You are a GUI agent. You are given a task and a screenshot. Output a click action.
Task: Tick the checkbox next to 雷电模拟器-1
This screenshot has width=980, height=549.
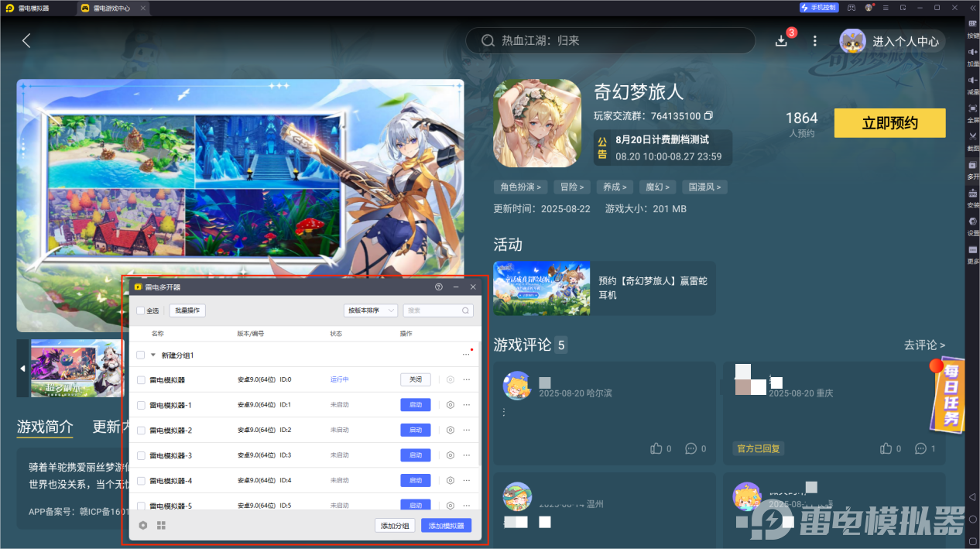(139, 404)
